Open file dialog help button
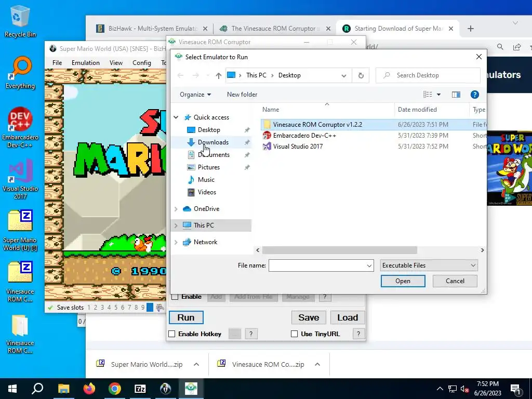 coord(475,95)
